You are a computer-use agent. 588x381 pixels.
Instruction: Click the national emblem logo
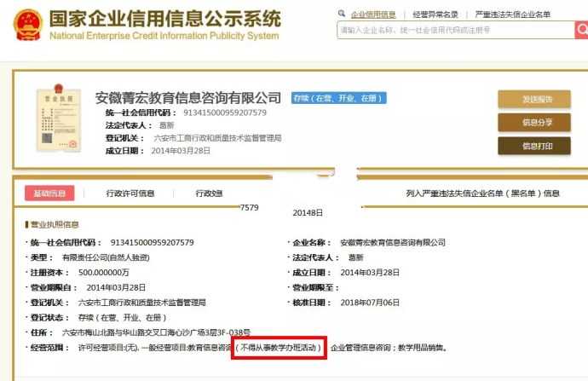pos(27,25)
